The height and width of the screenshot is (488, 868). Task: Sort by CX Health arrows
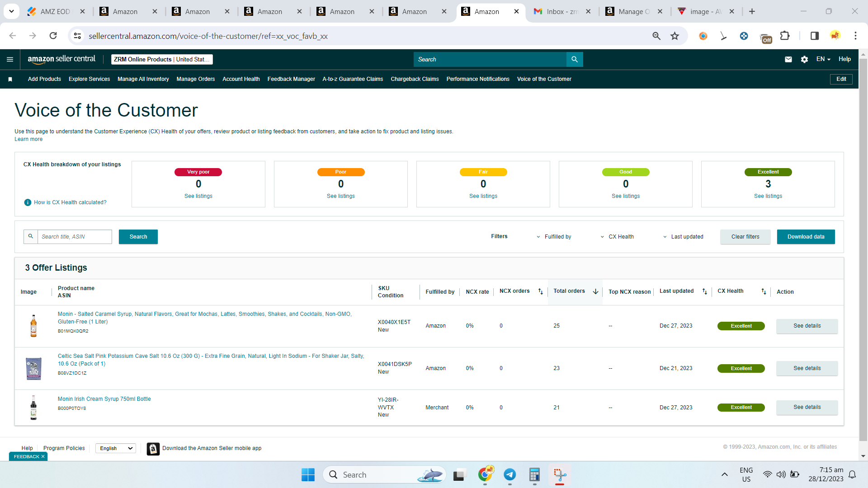tap(764, 291)
